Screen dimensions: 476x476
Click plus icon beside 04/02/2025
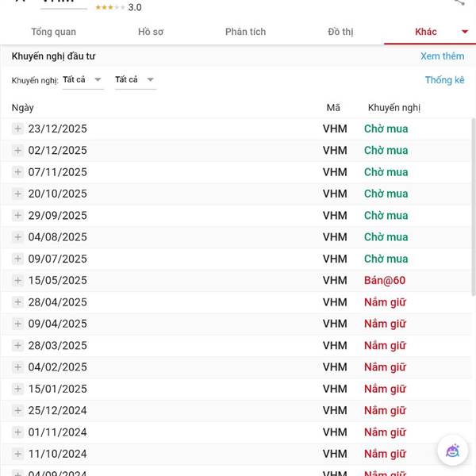pos(18,367)
